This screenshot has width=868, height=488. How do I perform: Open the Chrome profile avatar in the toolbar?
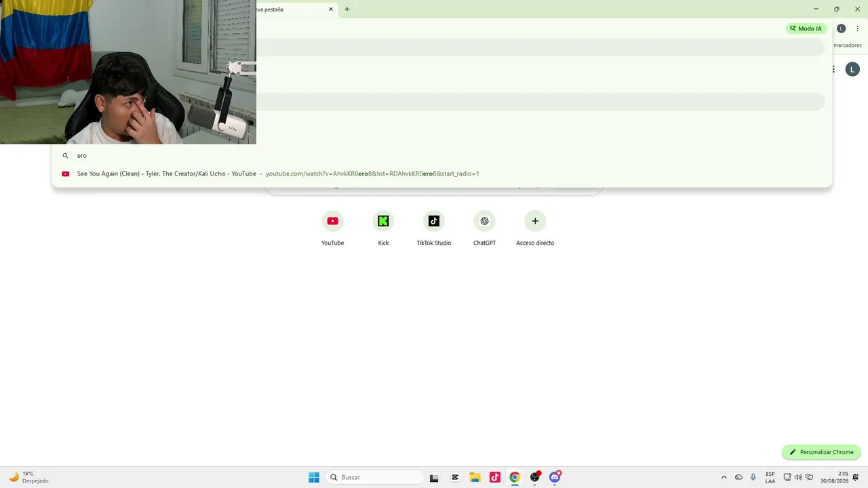(842, 28)
